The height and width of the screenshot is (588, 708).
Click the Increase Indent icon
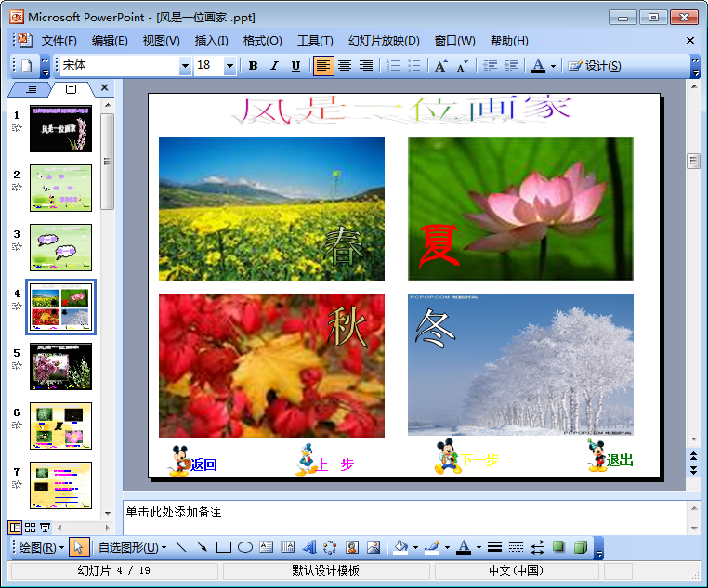click(511, 66)
